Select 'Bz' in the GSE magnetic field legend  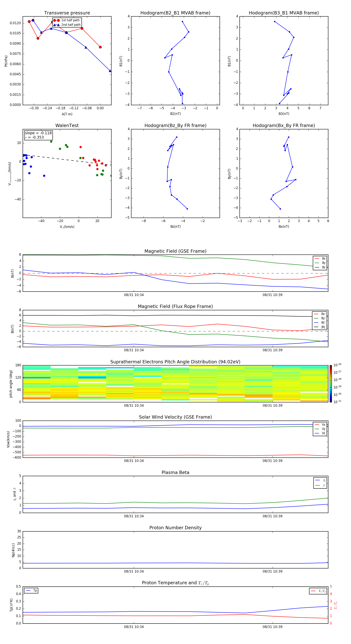point(320,267)
